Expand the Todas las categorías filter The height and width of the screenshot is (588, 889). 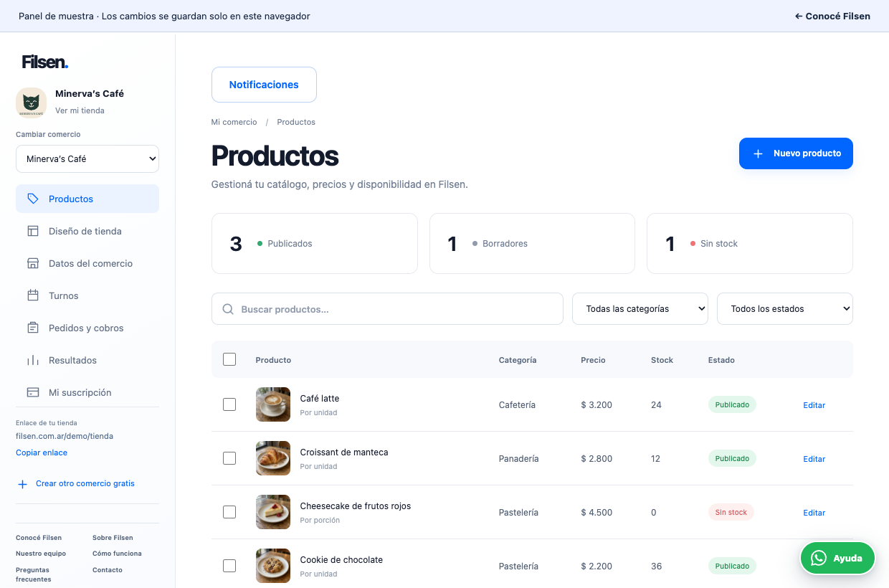tap(640, 308)
